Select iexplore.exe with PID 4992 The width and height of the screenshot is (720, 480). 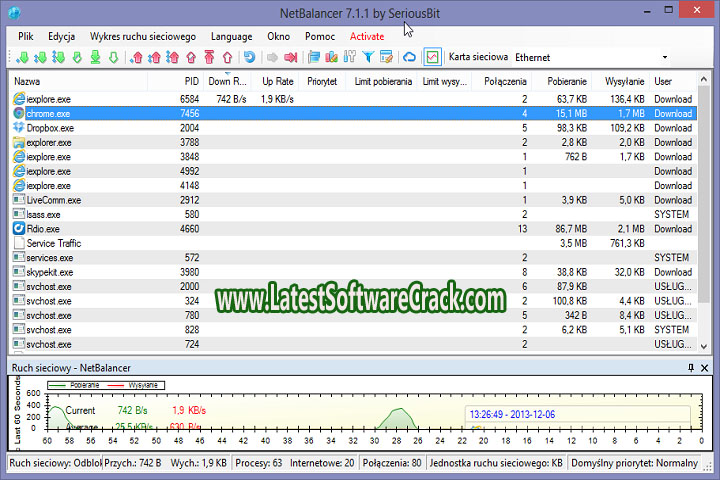(x=354, y=171)
